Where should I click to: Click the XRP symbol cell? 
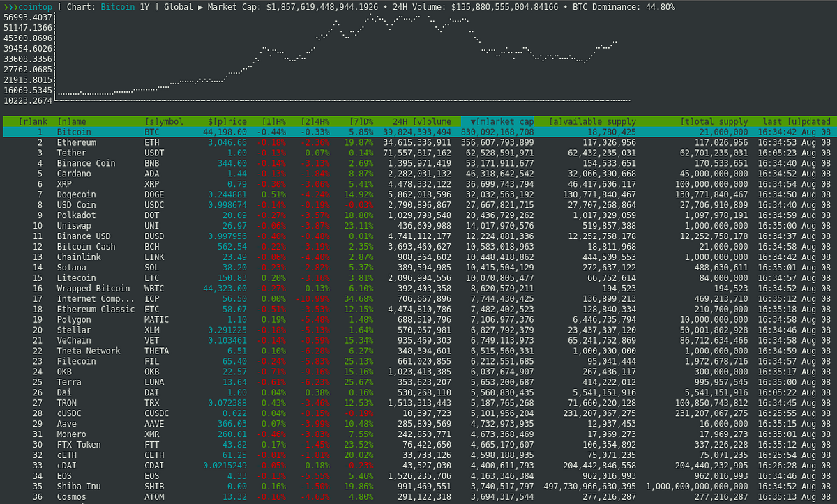pos(152,184)
